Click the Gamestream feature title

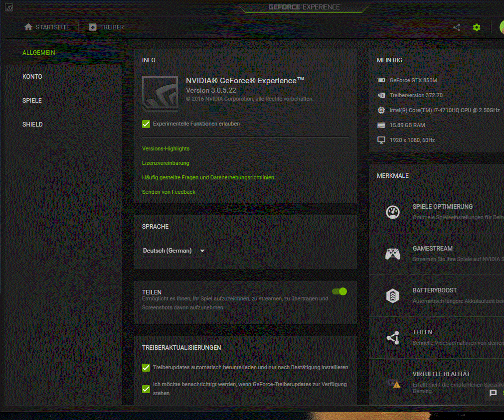pyautogui.click(x=432, y=249)
